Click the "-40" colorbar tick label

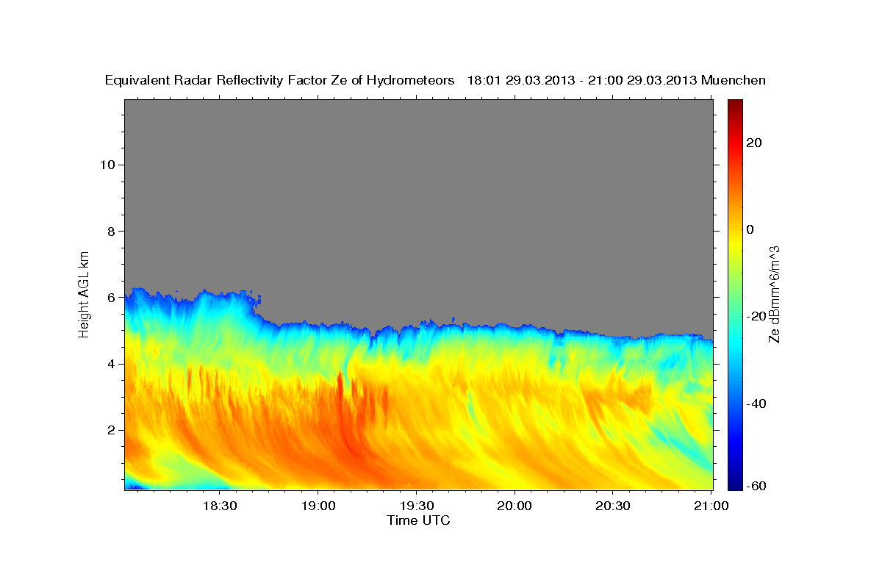click(755, 404)
